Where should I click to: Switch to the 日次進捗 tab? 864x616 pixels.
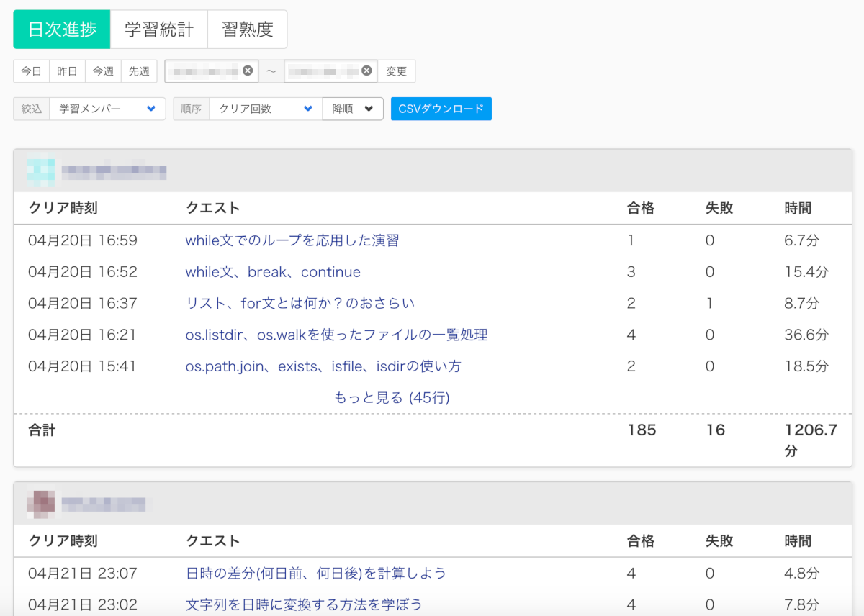pyautogui.click(x=61, y=30)
